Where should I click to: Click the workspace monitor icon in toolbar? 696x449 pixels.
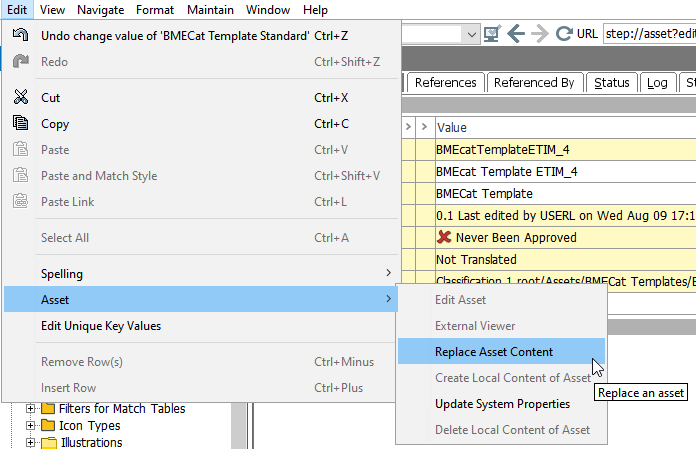tap(492, 34)
